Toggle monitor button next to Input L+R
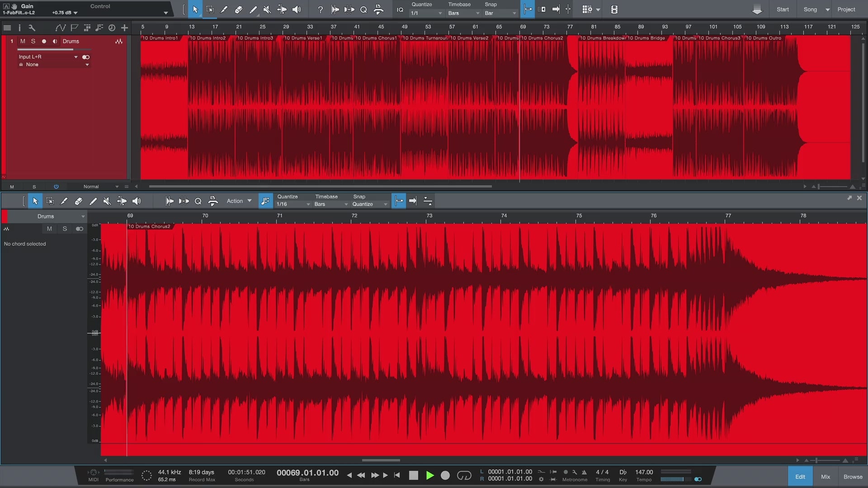Image resolution: width=868 pixels, height=488 pixels. [86, 57]
